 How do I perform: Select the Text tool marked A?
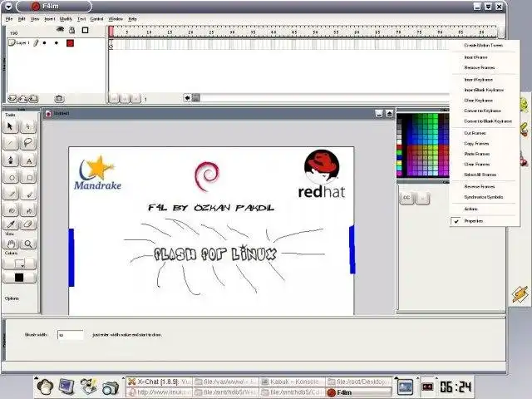[29, 160]
